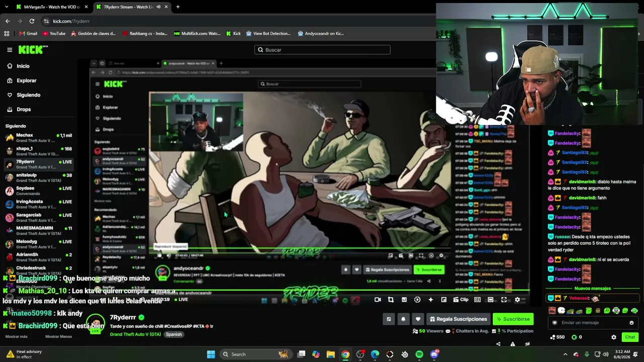Open Mechax channel in following list
The width and height of the screenshot is (644, 362).
(x=39, y=138)
